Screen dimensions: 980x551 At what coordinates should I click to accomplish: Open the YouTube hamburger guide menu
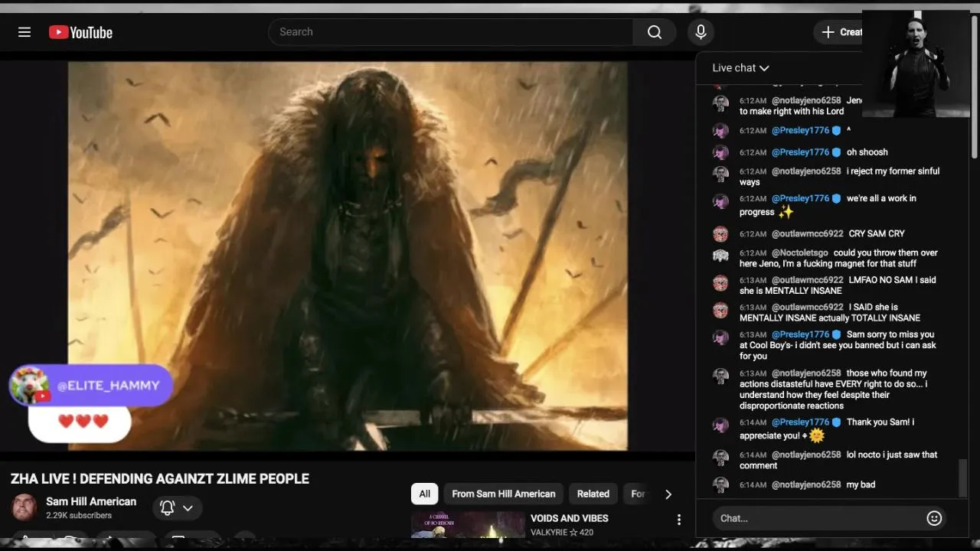pos(24,32)
